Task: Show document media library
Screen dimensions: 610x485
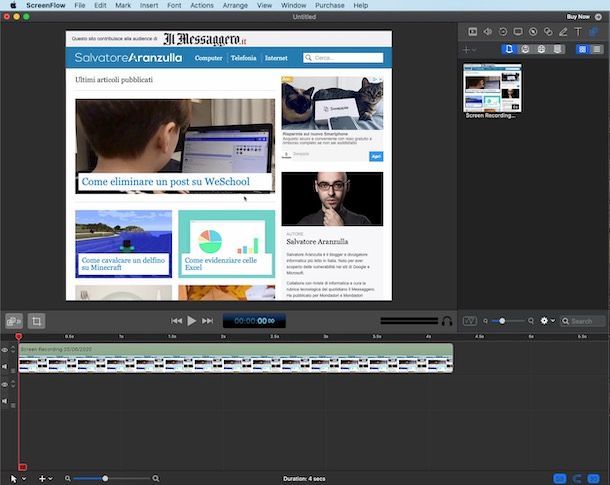Action: pos(509,49)
